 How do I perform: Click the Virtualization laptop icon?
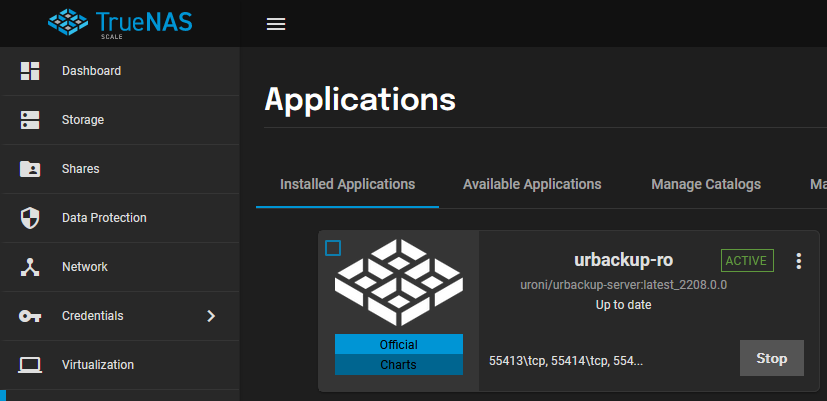tap(30, 365)
